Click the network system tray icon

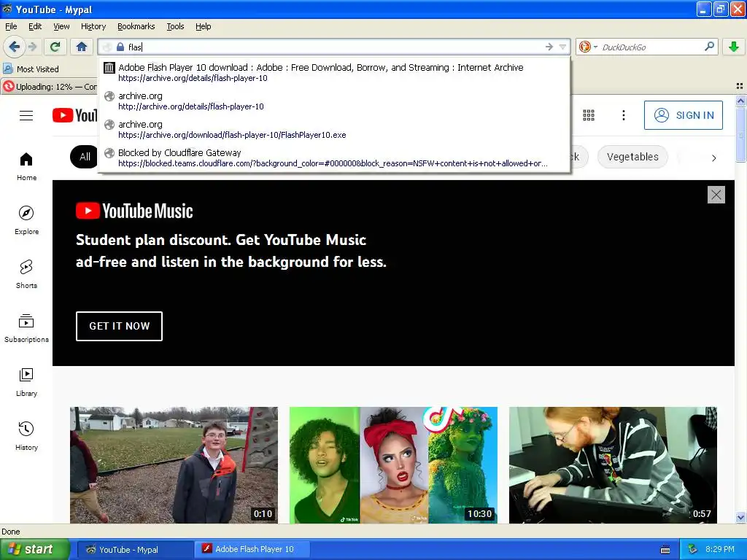point(692,550)
